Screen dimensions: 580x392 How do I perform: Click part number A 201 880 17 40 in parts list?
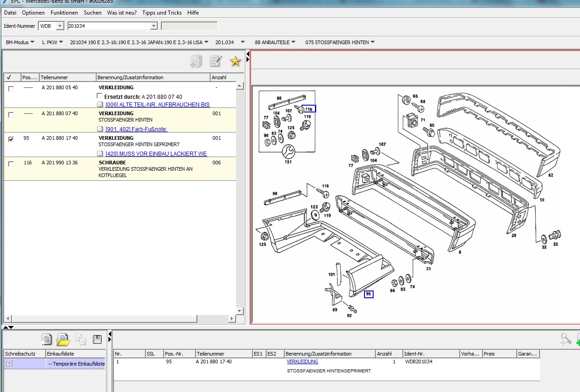[x=60, y=138]
